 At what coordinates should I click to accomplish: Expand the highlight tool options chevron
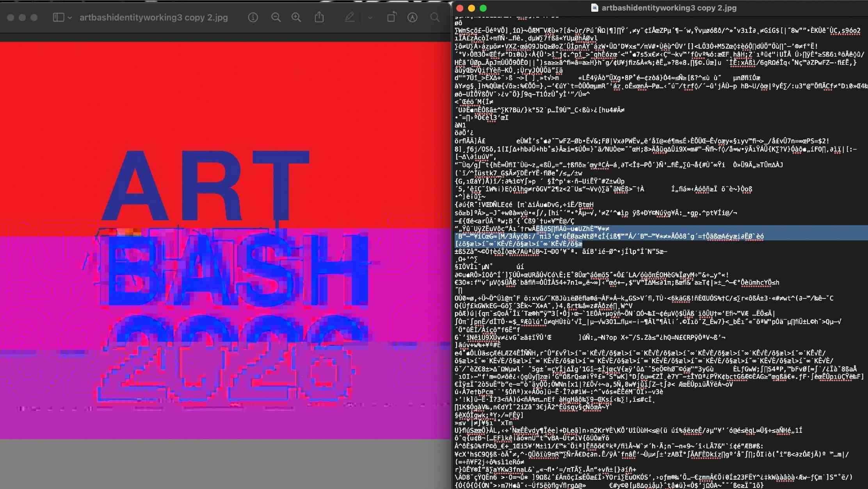370,18
